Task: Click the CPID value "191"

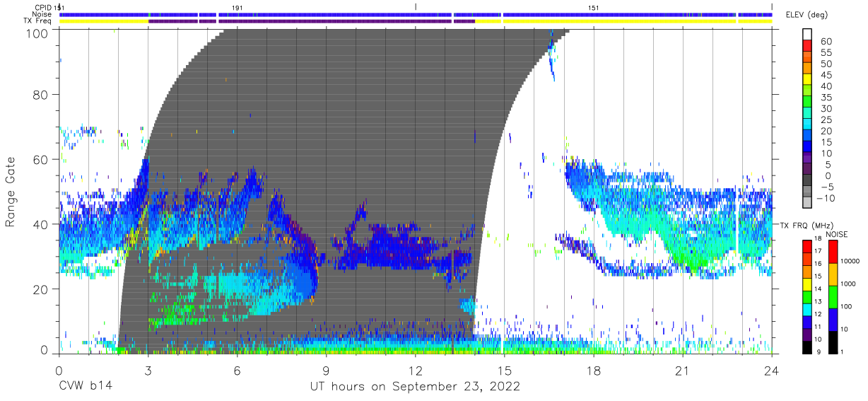Action: click(237, 7)
